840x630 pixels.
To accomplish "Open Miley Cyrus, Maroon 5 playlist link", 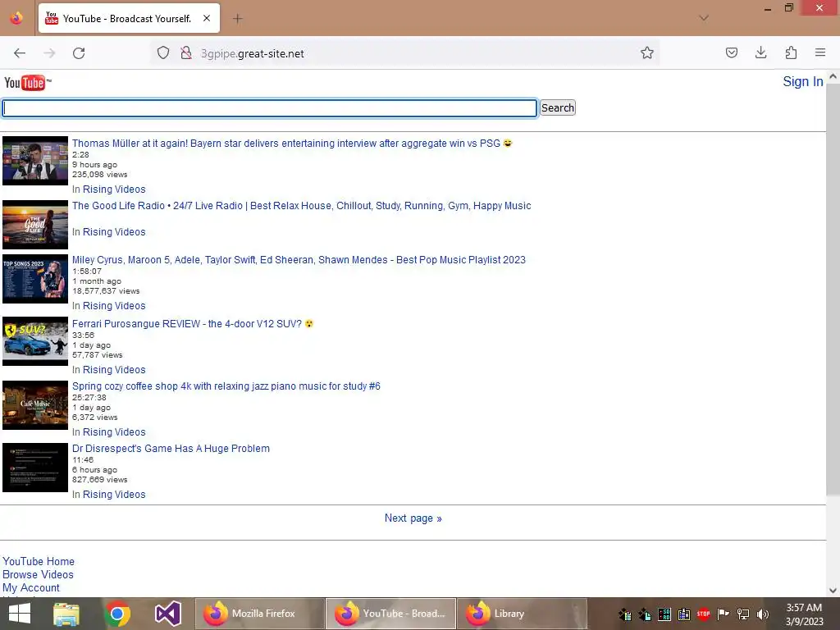I will tap(299, 260).
